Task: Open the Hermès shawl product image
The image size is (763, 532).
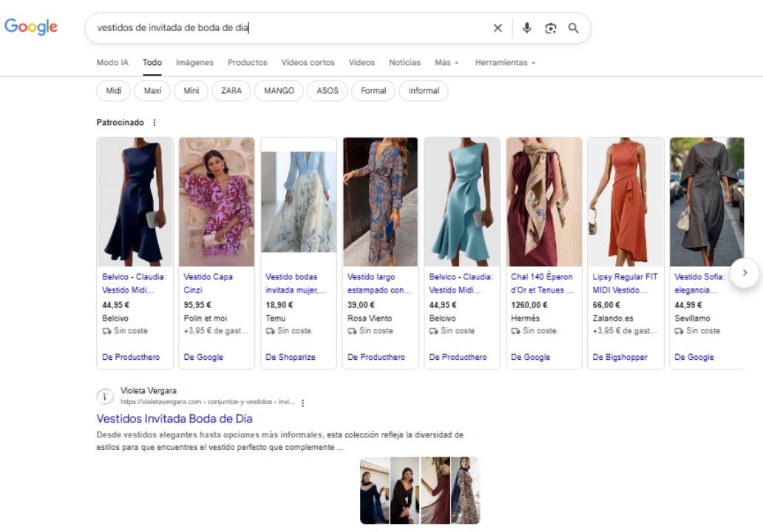Action: (x=544, y=202)
